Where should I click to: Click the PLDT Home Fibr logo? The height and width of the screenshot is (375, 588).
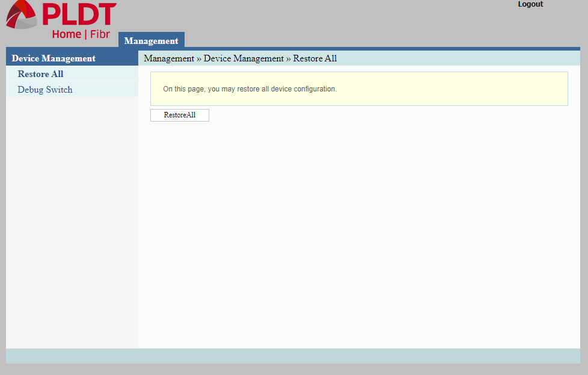[x=58, y=19]
